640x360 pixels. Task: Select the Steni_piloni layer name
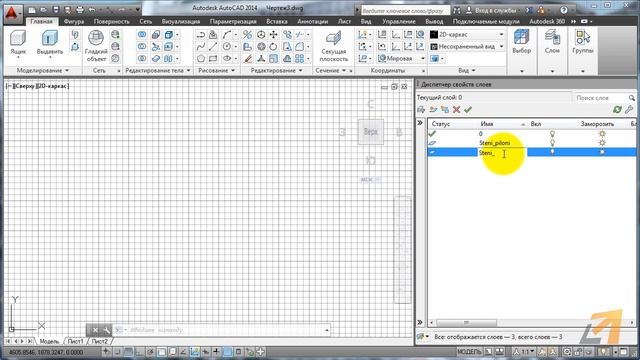[x=495, y=143]
